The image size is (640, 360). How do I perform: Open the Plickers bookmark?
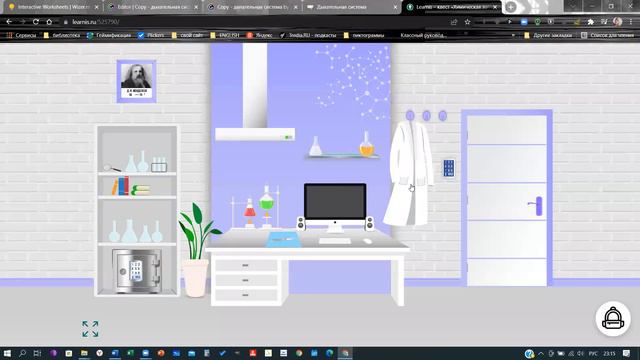pos(151,36)
